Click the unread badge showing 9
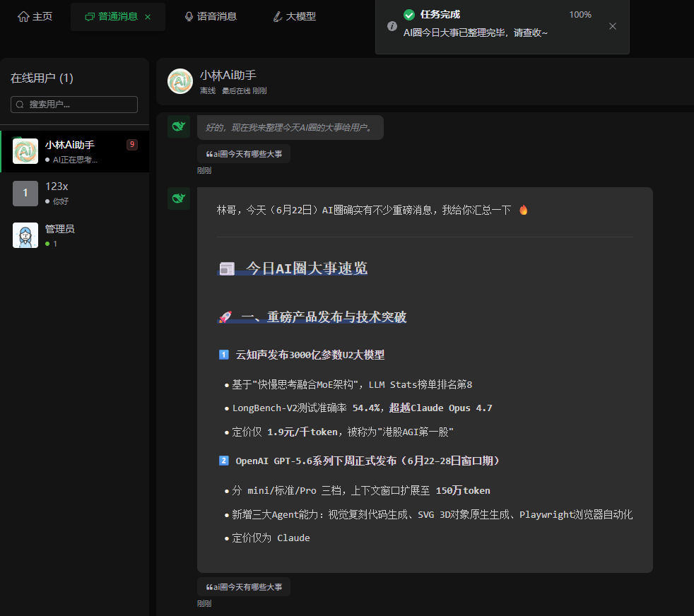The image size is (694, 616). click(132, 144)
